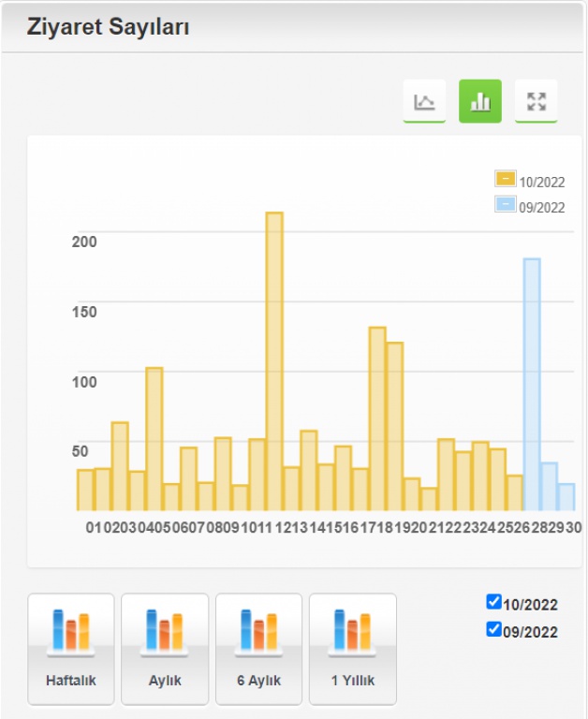Switch to the line chart view
Screen dimensions: 588x719
point(424,101)
